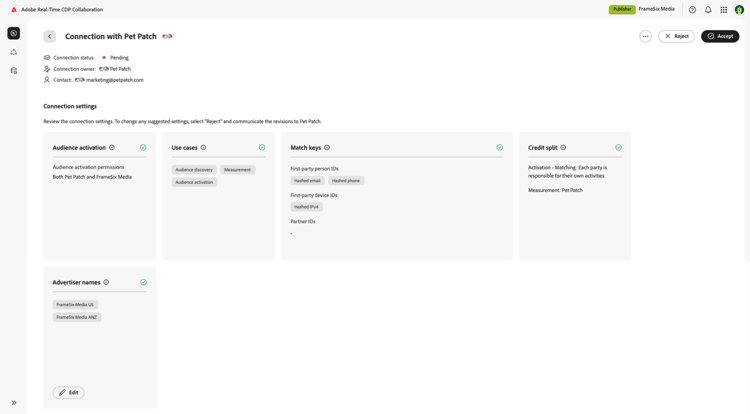Select the Hashed email tag
The height and width of the screenshot is (414, 750).
coord(308,181)
